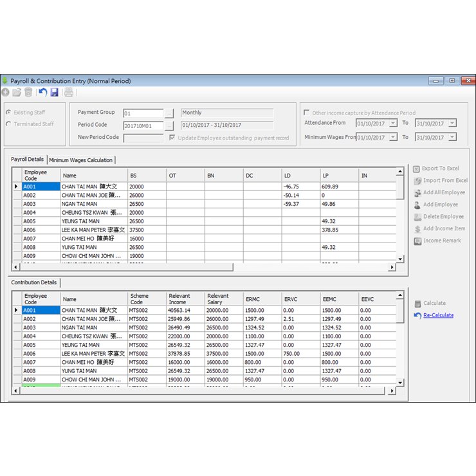Click the Add Employee button

[x=441, y=205]
